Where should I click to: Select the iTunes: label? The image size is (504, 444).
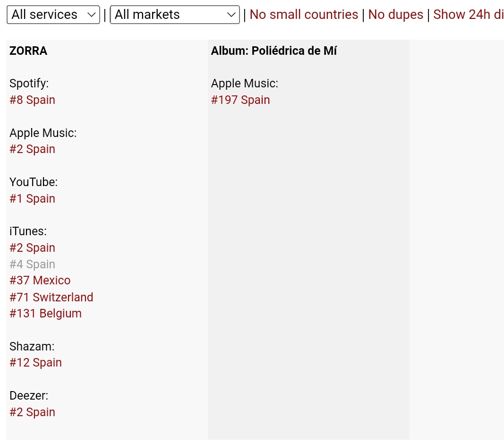click(28, 231)
